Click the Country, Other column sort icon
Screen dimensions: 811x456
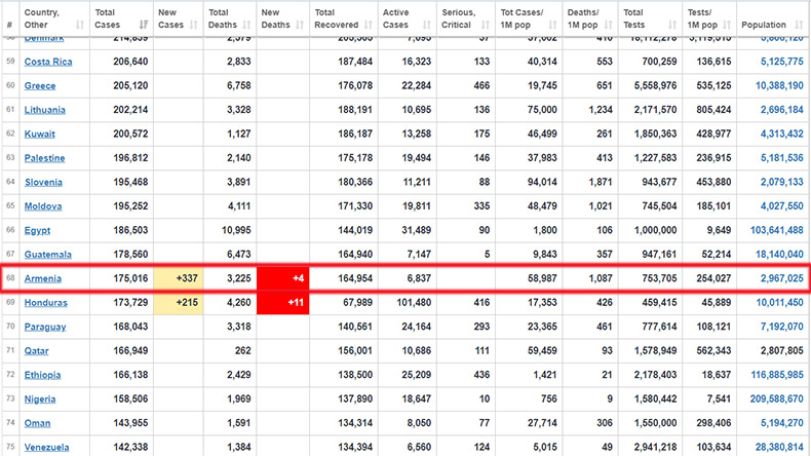coord(80,24)
